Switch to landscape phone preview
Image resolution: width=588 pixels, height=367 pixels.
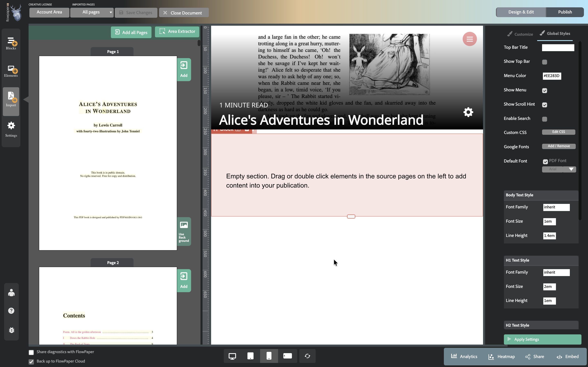(x=287, y=356)
